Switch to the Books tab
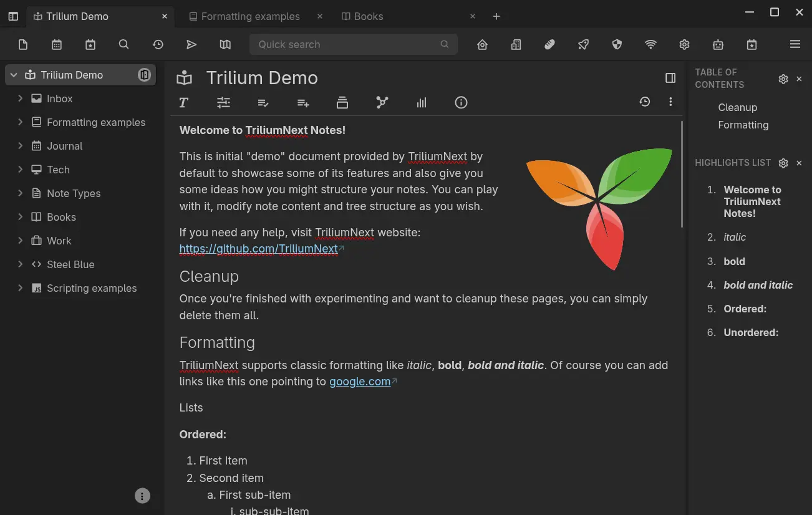812x515 pixels. [368, 16]
